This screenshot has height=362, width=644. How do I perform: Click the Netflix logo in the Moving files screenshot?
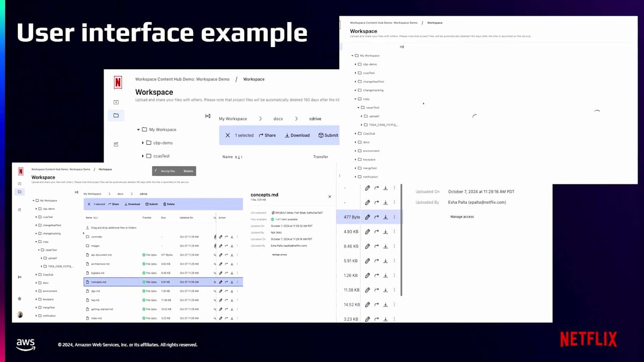[20, 172]
